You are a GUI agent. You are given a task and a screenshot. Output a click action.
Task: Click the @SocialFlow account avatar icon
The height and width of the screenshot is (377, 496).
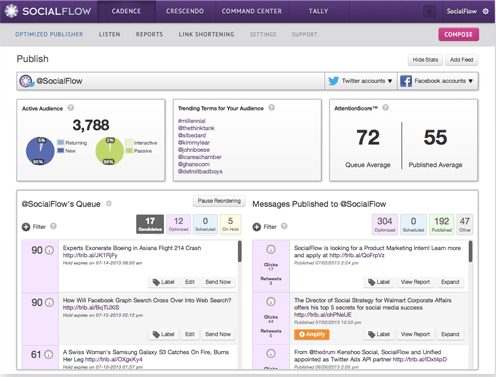[26, 81]
